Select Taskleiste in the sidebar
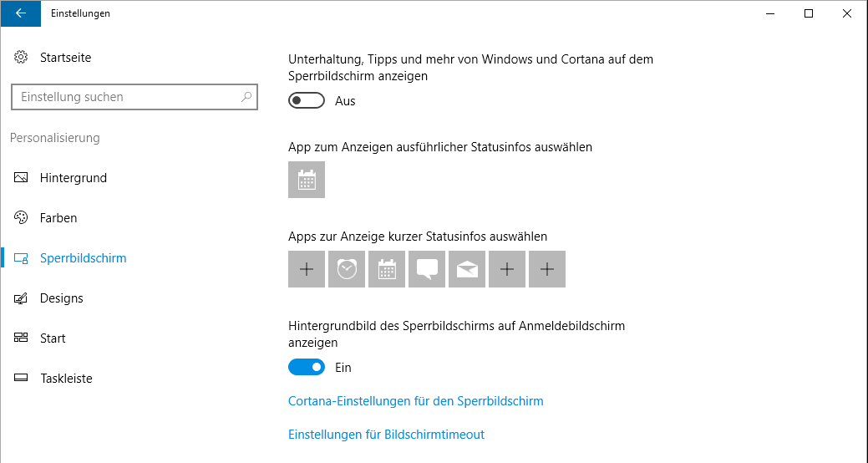 click(66, 379)
